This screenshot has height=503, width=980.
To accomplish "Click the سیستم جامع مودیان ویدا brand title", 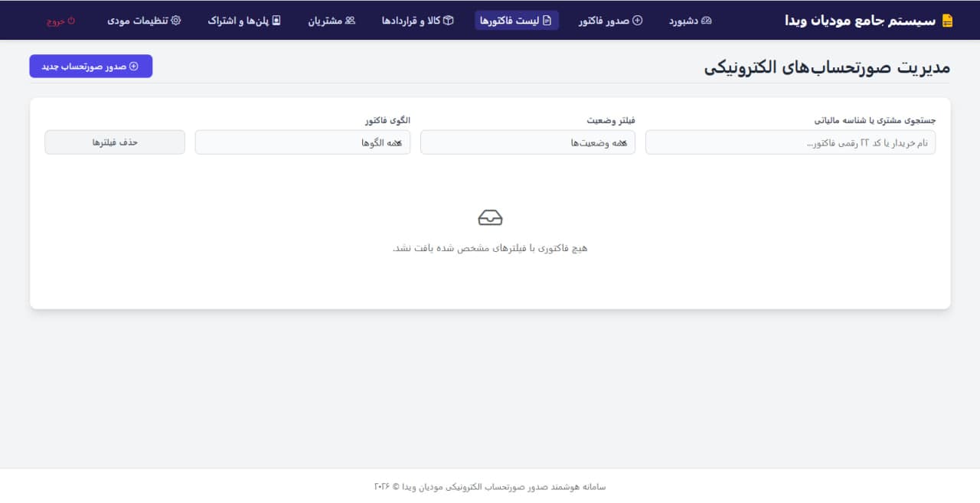I will [861, 21].
